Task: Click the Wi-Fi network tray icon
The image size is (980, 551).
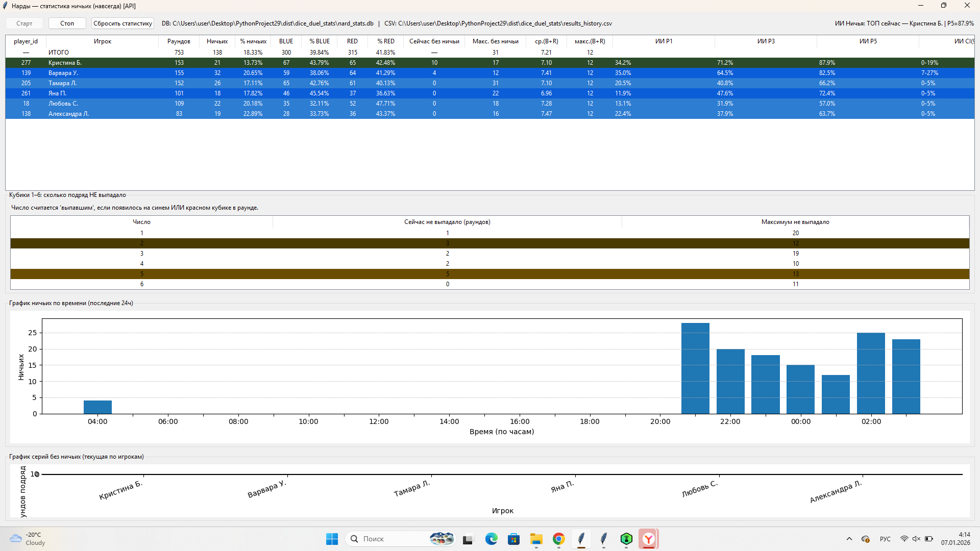Action: click(904, 539)
